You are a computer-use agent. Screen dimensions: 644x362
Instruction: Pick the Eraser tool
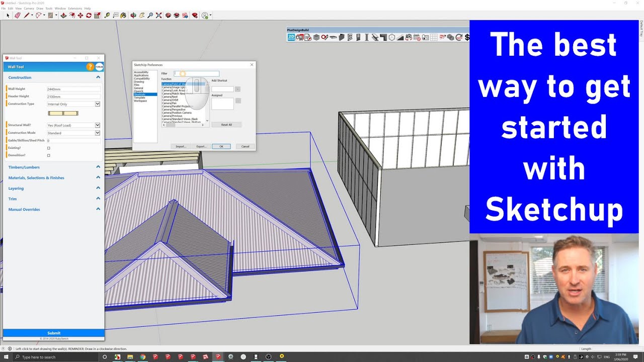[x=18, y=16]
